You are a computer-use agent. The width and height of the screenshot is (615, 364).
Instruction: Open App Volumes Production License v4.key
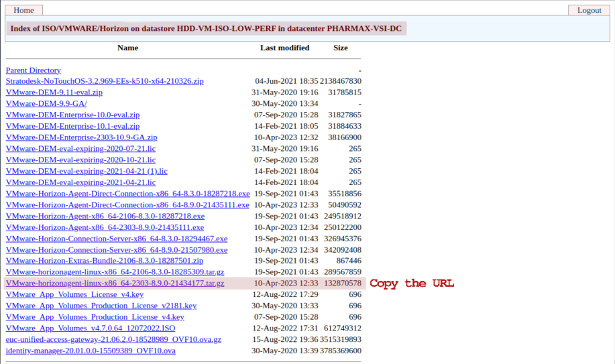tap(95, 317)
